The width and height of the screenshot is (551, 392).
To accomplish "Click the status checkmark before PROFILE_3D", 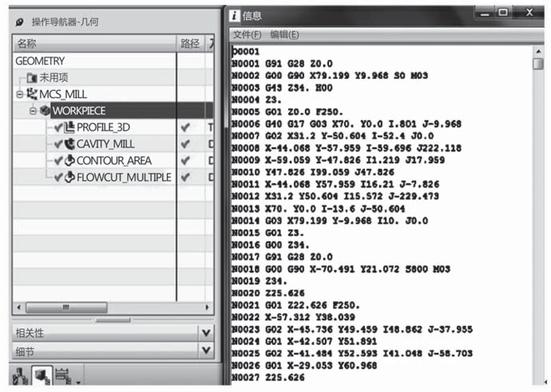I will pos(58,127).
